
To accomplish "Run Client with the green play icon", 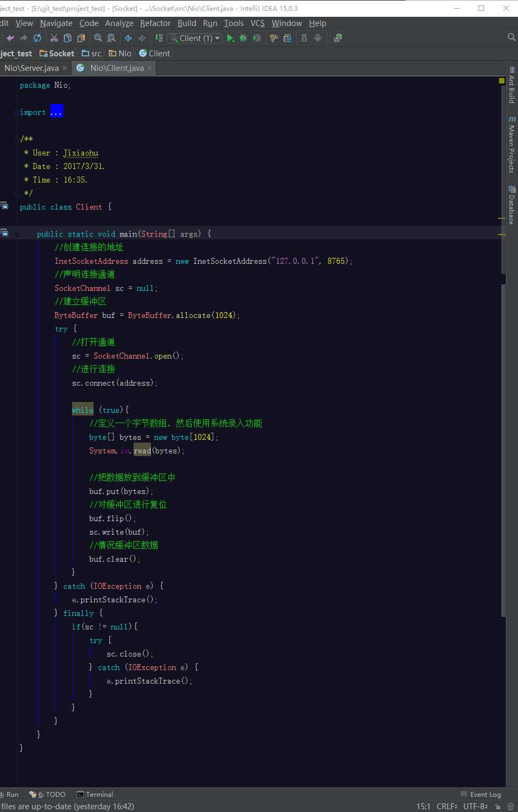I will click(231, 38).
